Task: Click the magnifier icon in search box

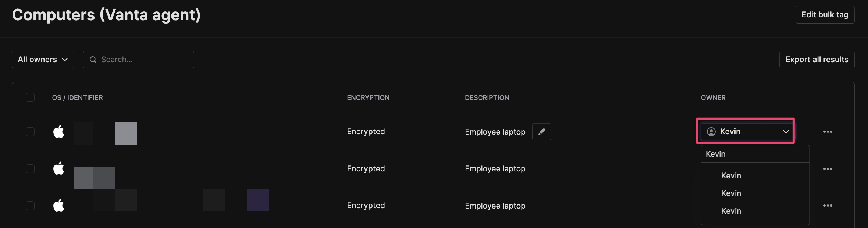Action: pos(93,60)
